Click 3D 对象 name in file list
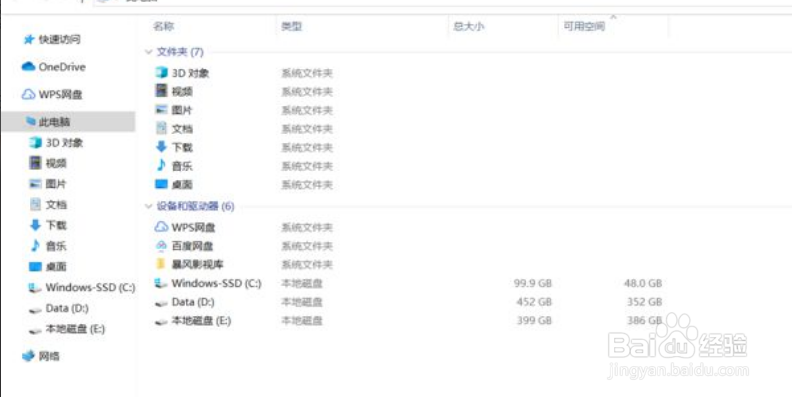The width and height of the screenshot is (792, 397). coord(190,73)
